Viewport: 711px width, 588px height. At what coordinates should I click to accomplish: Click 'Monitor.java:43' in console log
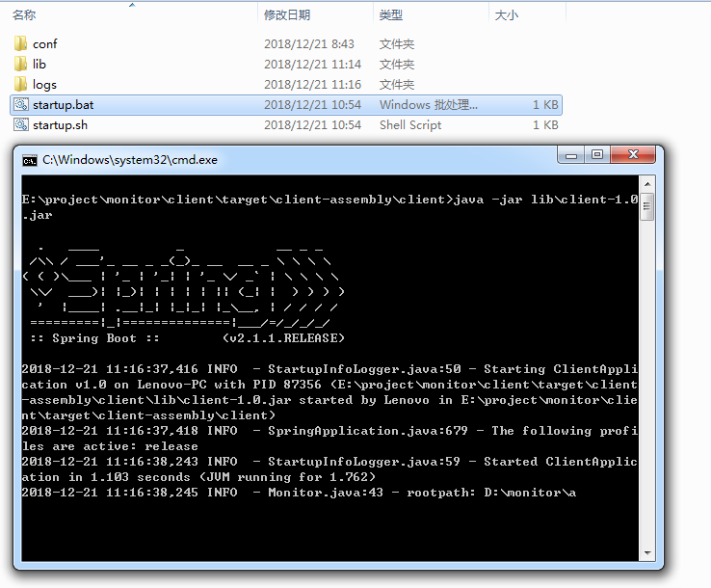(x=326, y=493)
